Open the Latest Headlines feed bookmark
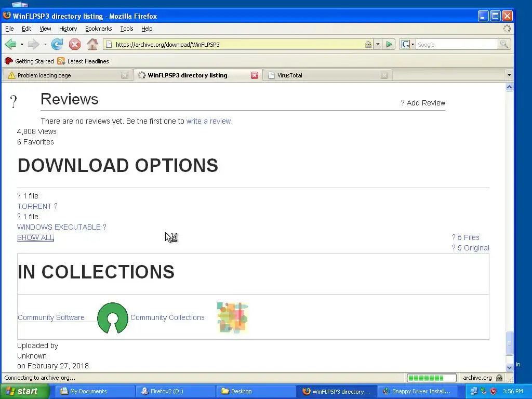 pyautogui.click(x=83, y=61)
